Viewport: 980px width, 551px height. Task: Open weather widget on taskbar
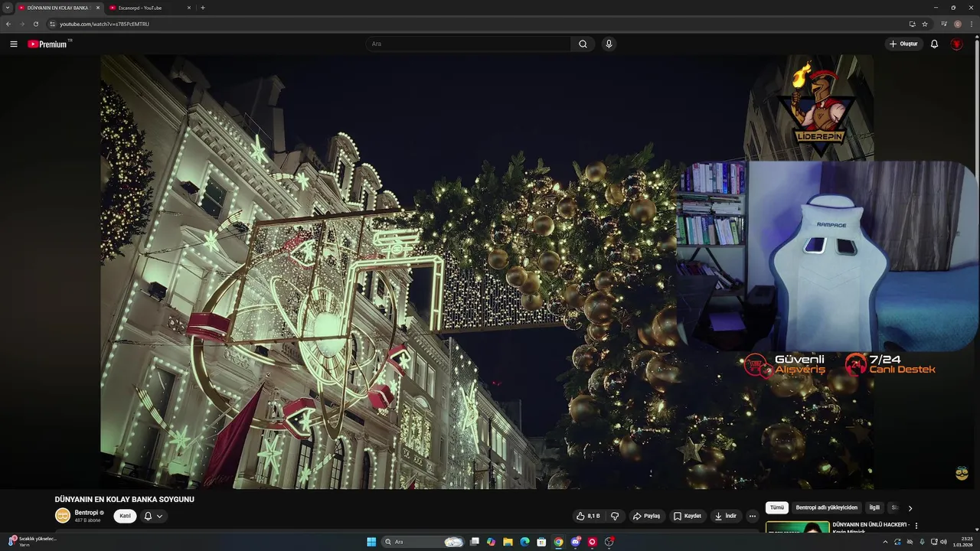click(x=32, y=542)
